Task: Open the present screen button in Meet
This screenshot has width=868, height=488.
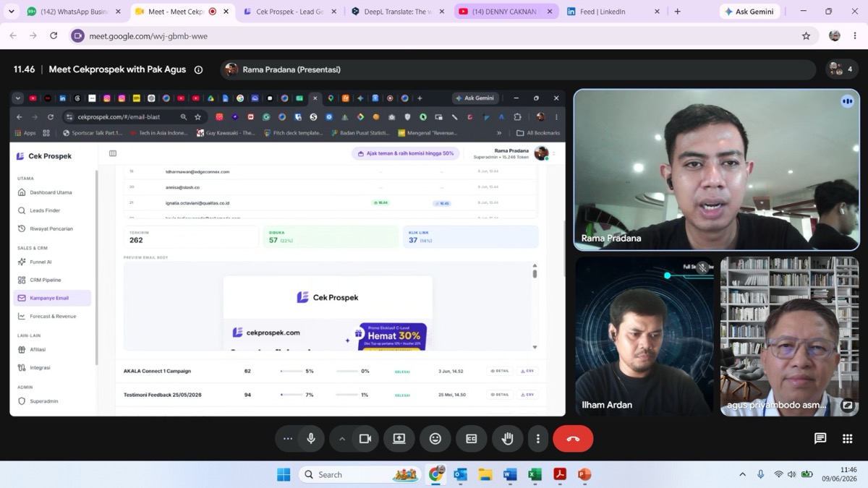Action: point(399,439)
